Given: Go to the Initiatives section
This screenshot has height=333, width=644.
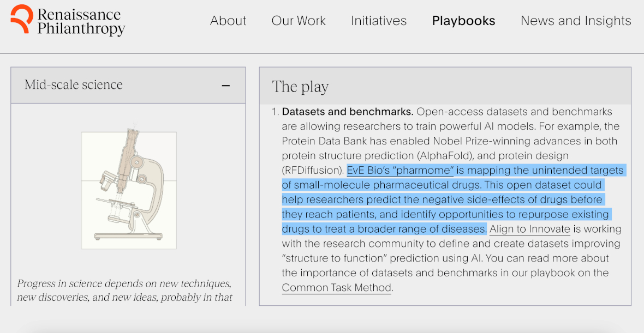Looking at the screenshot, I should tap(379, 21).
